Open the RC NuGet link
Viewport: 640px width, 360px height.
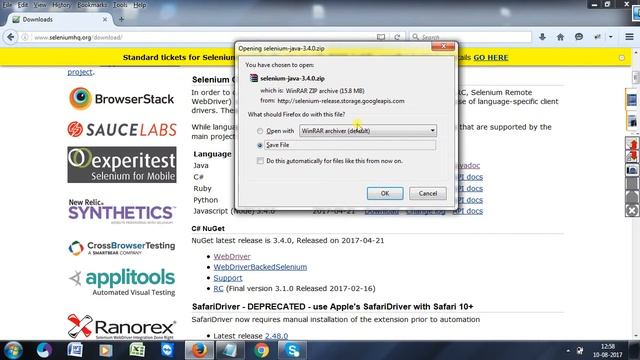point(218,289)
